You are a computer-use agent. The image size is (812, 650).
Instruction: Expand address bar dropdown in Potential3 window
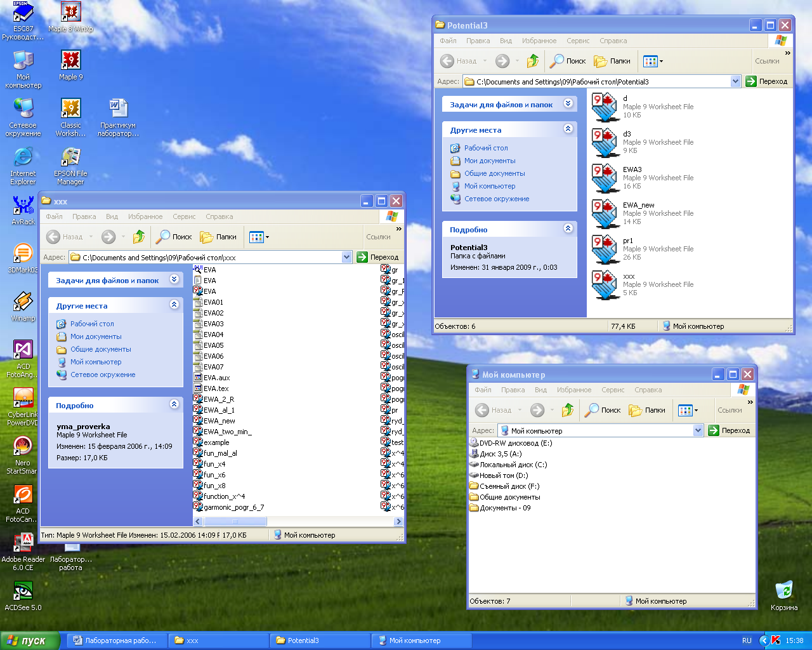(736, 81)
